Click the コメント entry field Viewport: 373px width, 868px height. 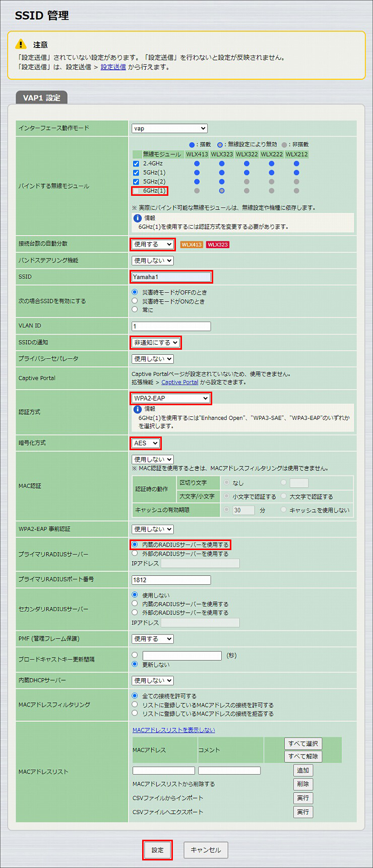coord(229,771)
